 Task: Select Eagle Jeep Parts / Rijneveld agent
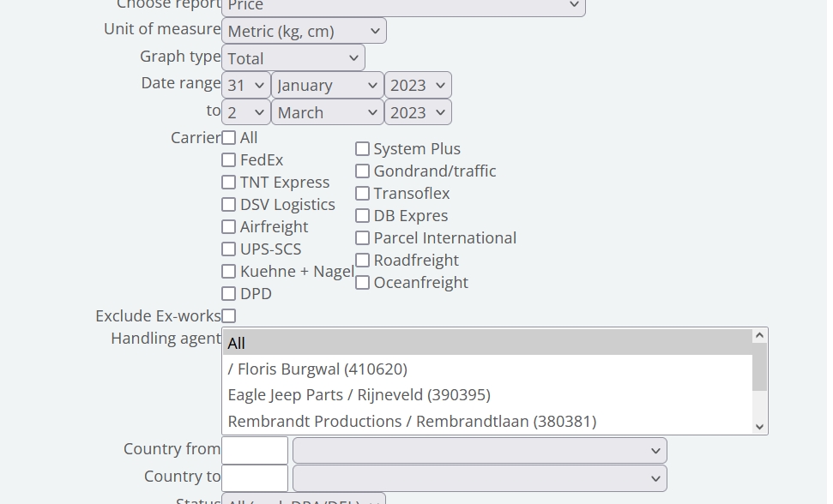tap(359, 395)
